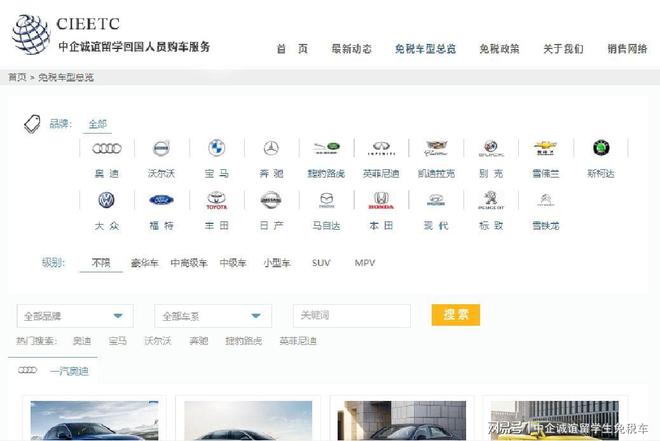Open 免税车型总览 in the navigation bar
This screenshot has width=660, height=441.
[x=426, y=49]
